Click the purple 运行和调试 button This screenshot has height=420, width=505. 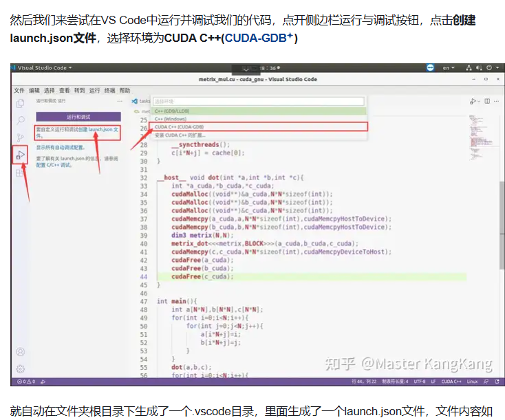pyautogui.click(x=78, y=117)
